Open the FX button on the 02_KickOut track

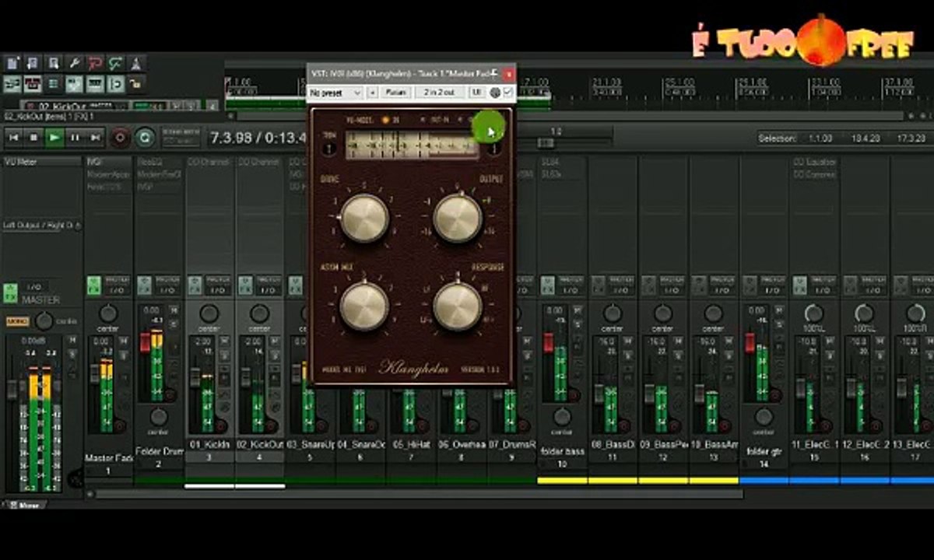(x=245, y=285)
